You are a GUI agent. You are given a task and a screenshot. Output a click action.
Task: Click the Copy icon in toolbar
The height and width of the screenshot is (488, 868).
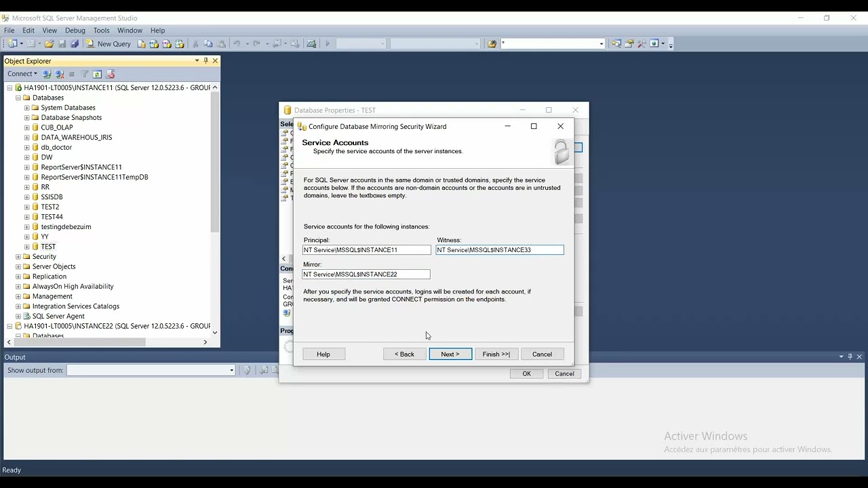coord(208,43)
